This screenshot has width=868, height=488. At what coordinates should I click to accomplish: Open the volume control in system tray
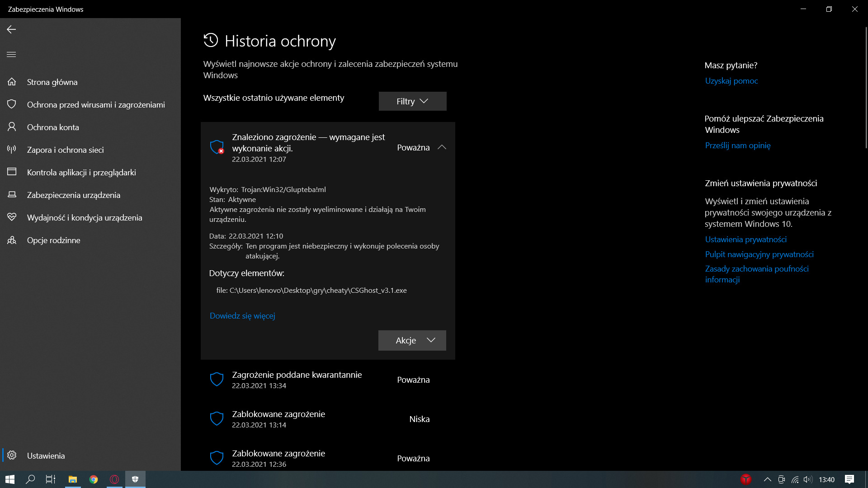808,479
